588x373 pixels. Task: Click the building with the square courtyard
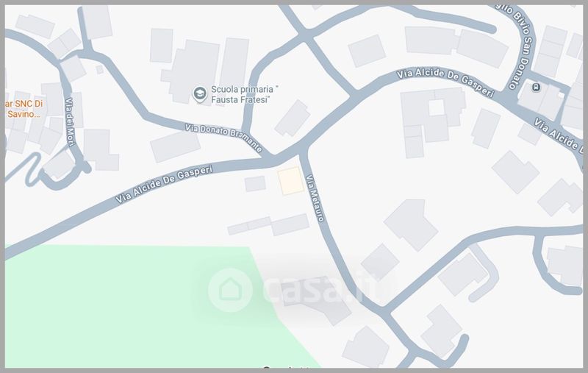point(433,120)
